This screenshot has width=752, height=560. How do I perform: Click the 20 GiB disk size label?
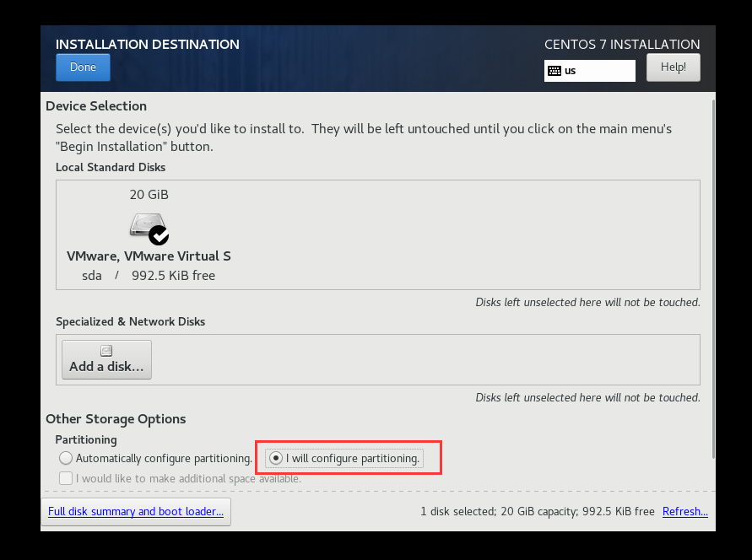point(149,195)
